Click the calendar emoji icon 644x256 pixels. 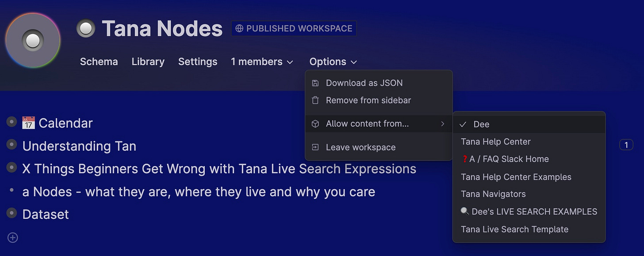tap(28, 123)
